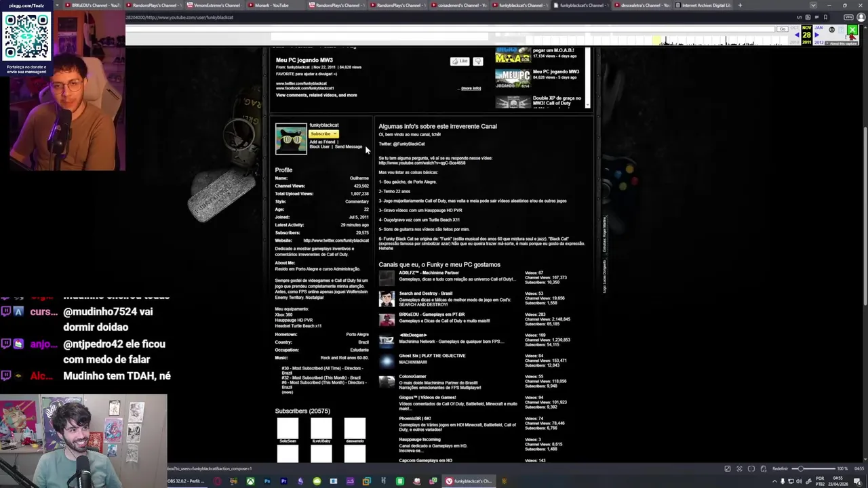Viewport: 868px width, 488px height.
Task: Show hidden system tray icons chevron
Action: tap(774, 481)
